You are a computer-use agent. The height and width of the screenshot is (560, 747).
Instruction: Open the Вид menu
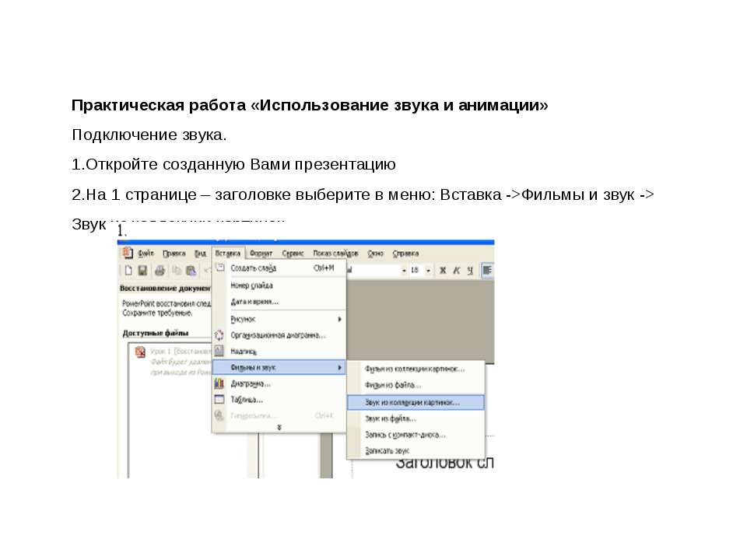click(x=200, y=254)
